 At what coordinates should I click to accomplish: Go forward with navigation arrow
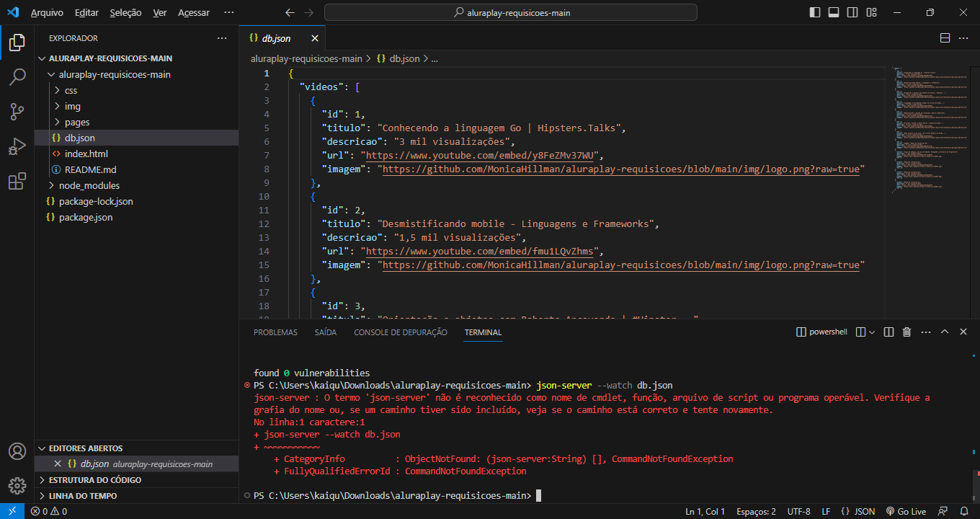(x=309, y=12)
